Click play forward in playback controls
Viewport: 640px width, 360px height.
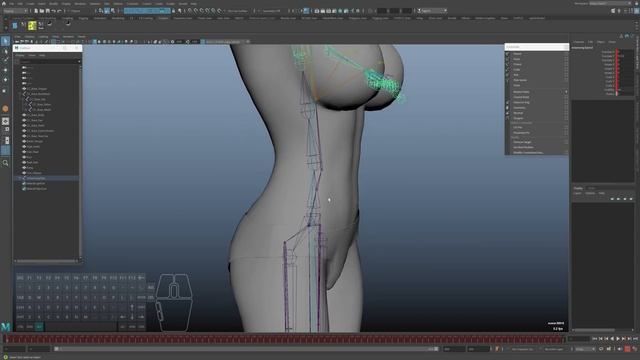point(618,339)
